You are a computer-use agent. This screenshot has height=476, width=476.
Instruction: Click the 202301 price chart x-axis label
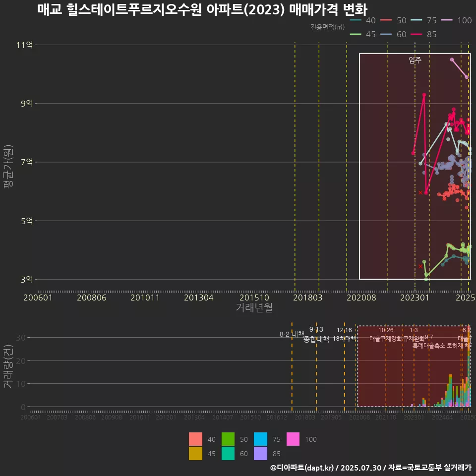pyautogui.click(x=415, y=297)
